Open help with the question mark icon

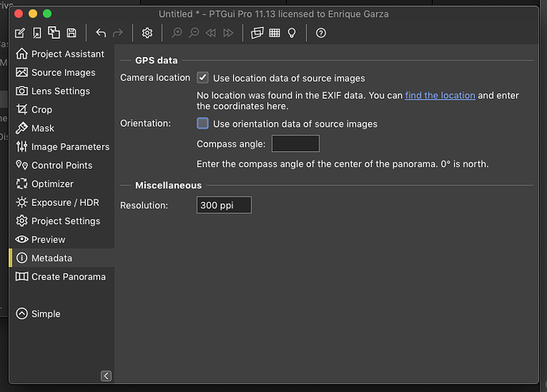pos(320,32)
